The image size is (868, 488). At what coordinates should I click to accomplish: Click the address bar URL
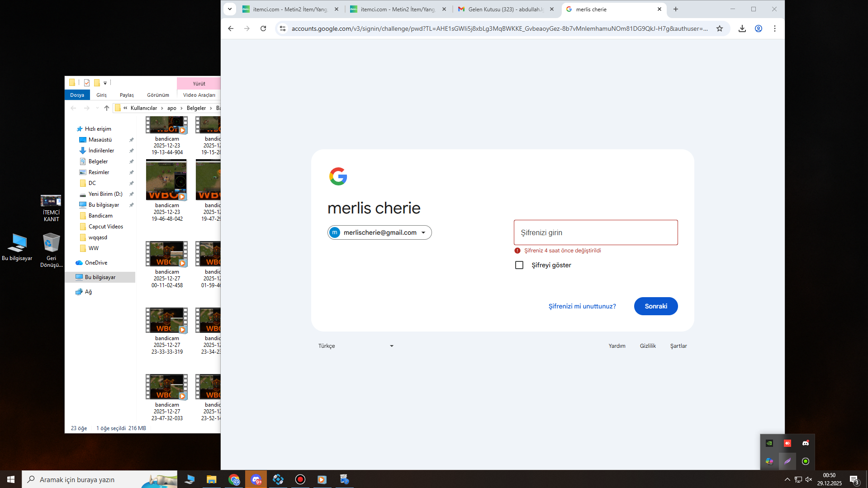500,28
